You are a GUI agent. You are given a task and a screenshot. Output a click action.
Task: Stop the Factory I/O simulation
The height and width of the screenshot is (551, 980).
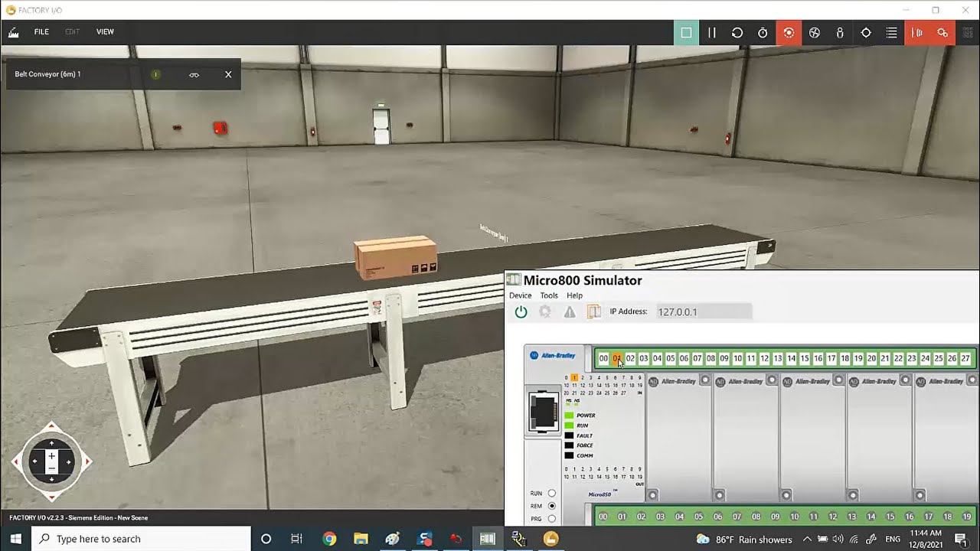686,33
